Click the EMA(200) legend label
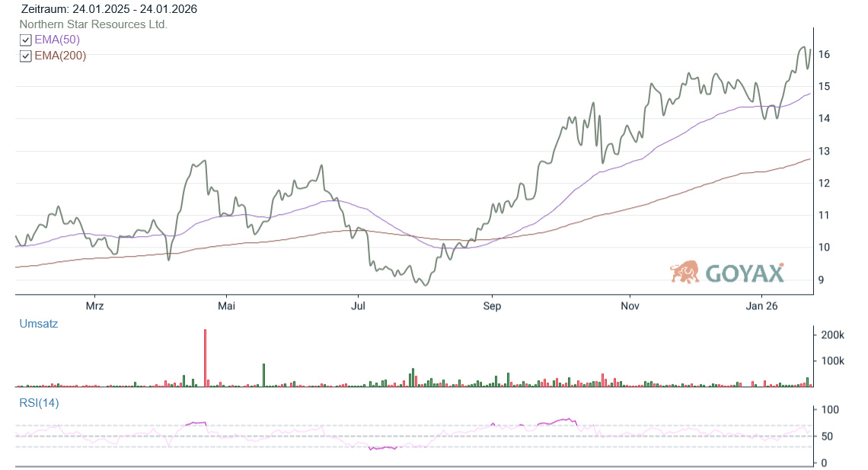The width and height of the screenshot is (868, 470). [x=60, y=56]
